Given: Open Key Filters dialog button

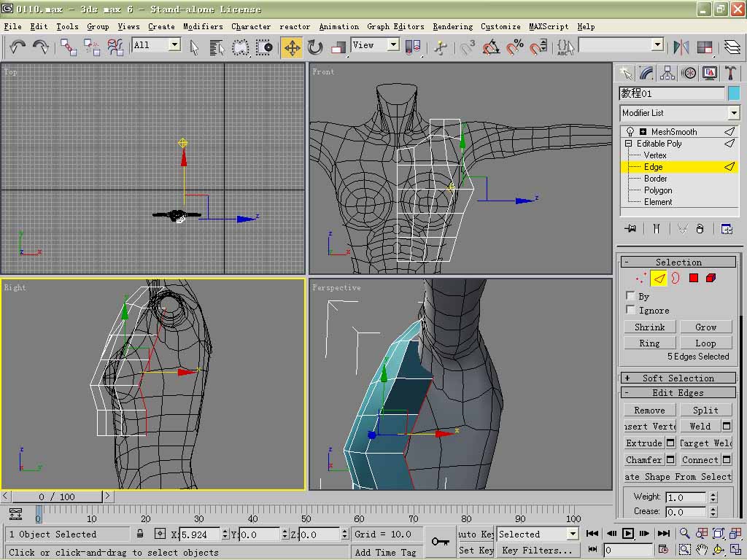Looking at the screenshot, I should point(538,550).
